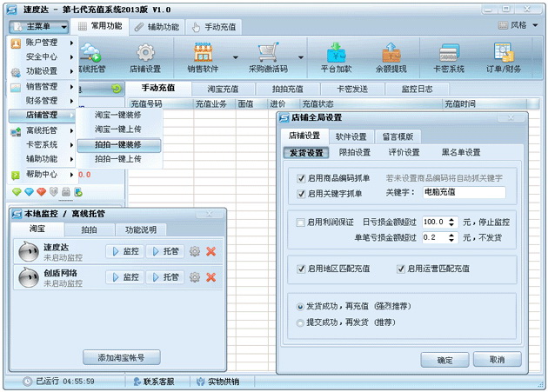Switch to 留言模版 tab
548x392 pixels.
point(398,136)
